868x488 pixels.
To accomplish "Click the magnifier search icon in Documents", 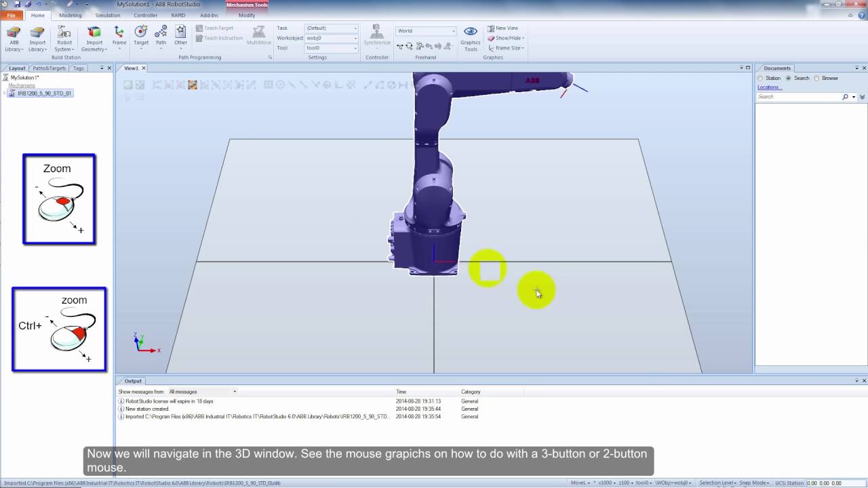I will click(x=845, y=97).
